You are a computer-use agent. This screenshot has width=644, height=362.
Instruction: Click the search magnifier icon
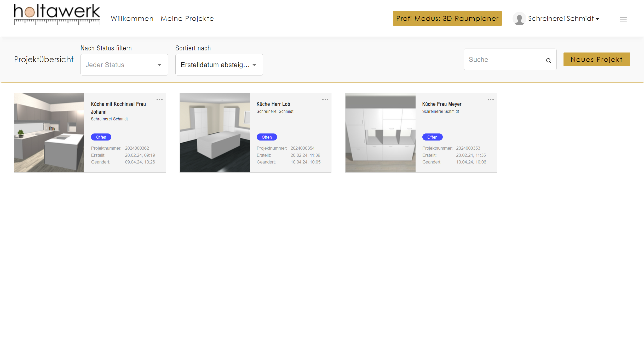pyautogui.click(x=549, y=61)
